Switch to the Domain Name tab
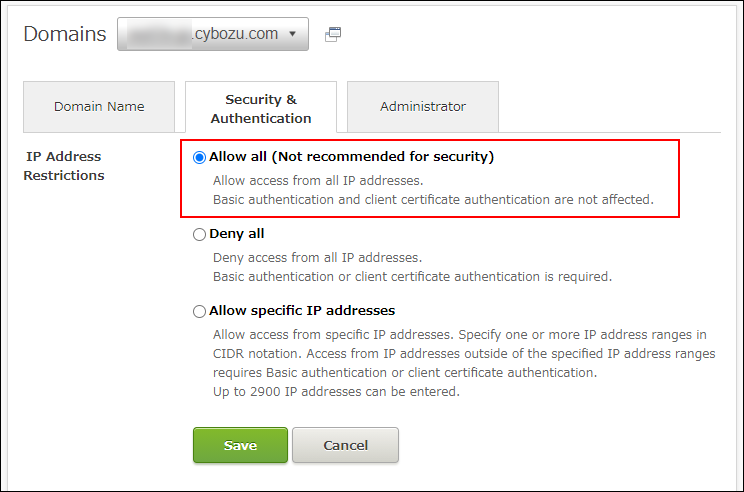 (99, 107)
